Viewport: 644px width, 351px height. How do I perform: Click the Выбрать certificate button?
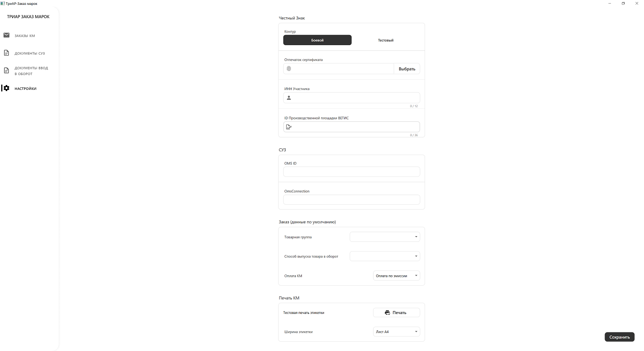[x=407, y=69]
